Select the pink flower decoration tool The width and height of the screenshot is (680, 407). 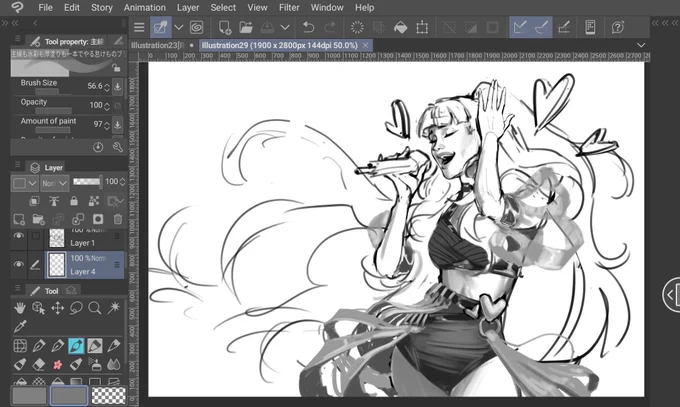(57, 364)
